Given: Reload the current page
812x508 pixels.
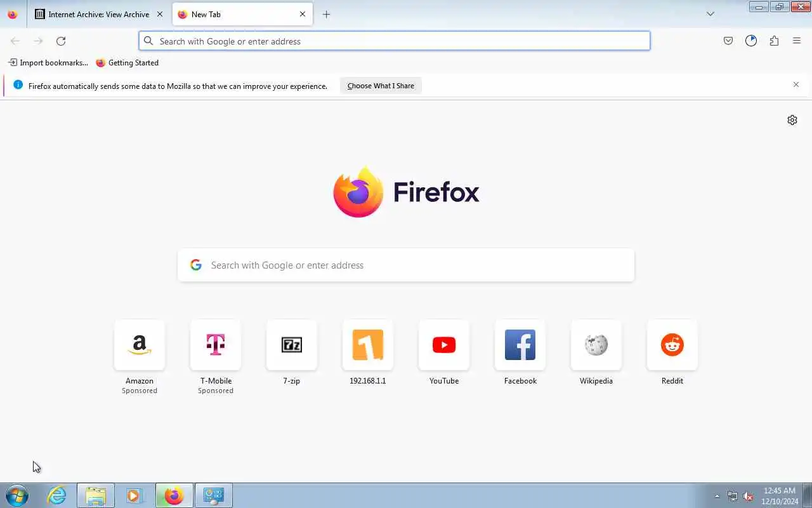Looking at the screenshot, I should pos(61,41).
